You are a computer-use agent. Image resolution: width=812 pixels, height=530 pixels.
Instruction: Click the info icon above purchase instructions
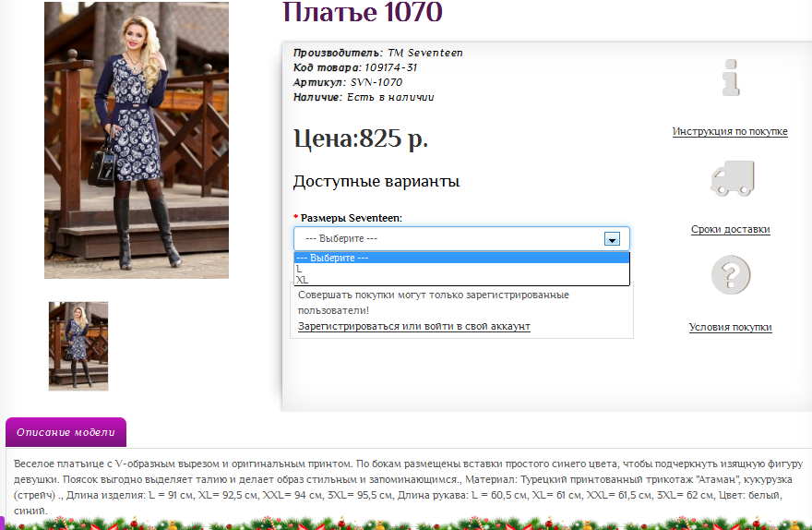731,78
